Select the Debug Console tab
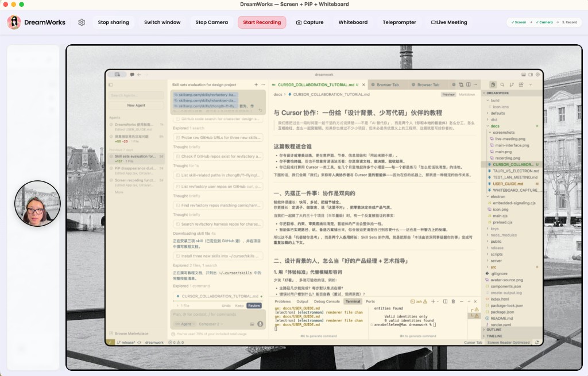 pyautogui.click(x=327, y=301)
